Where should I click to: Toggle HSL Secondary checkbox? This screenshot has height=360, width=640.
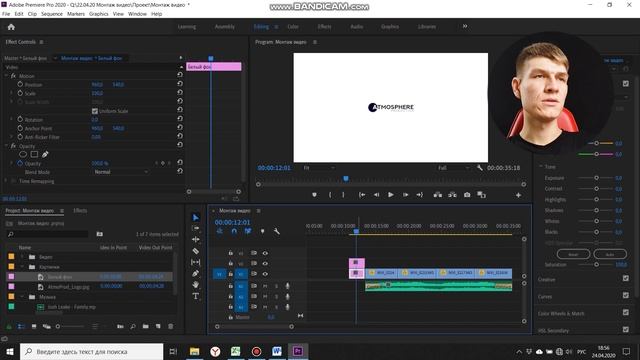point(626,329)
